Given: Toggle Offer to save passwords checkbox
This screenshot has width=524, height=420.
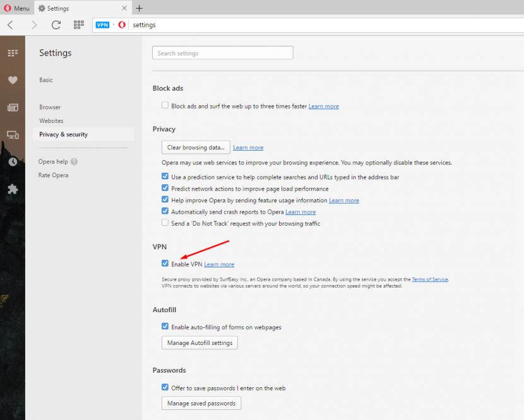Looking at the screenshot, I should 165,387.
